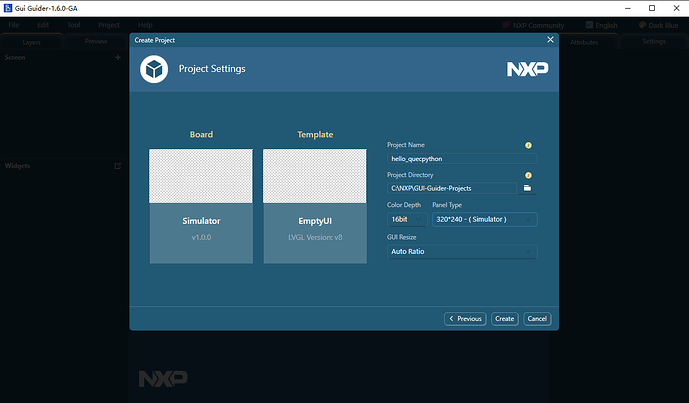The height and width of the screenshot is (403, 689).
Task: Click the info icon beside Project Directory
Action: point(528,175)
